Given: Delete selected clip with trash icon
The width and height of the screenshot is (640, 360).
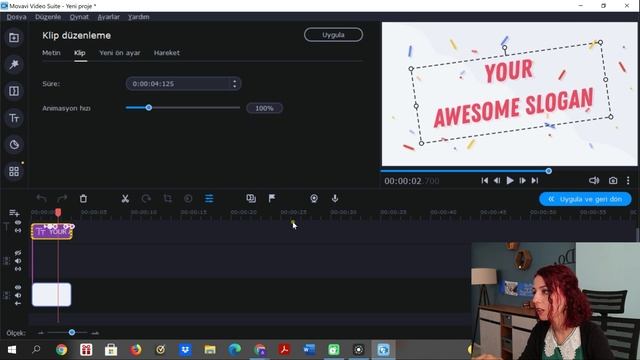Looking at the screenshot, I should click(x=83, y=198).
